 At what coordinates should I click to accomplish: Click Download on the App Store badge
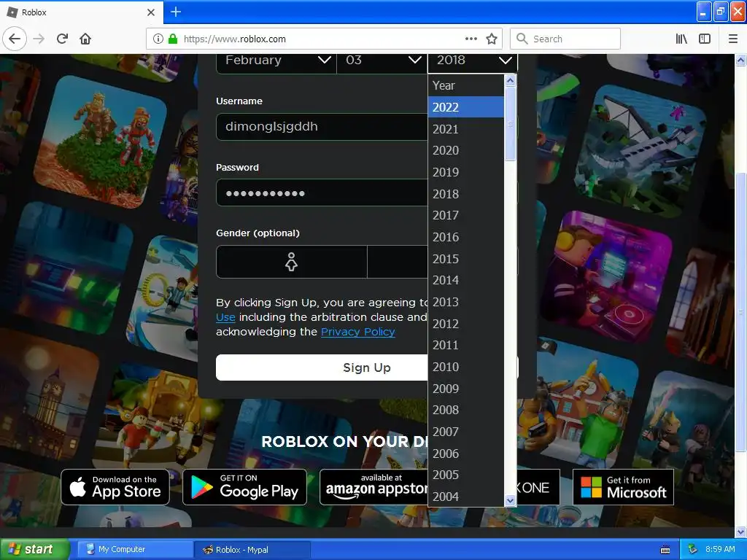(115, 487)
